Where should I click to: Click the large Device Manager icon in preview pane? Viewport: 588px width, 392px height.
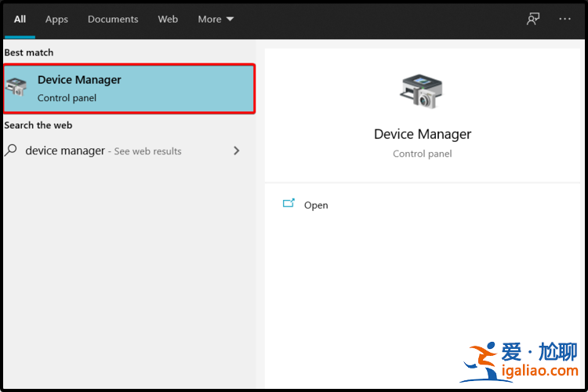(422, 92)
